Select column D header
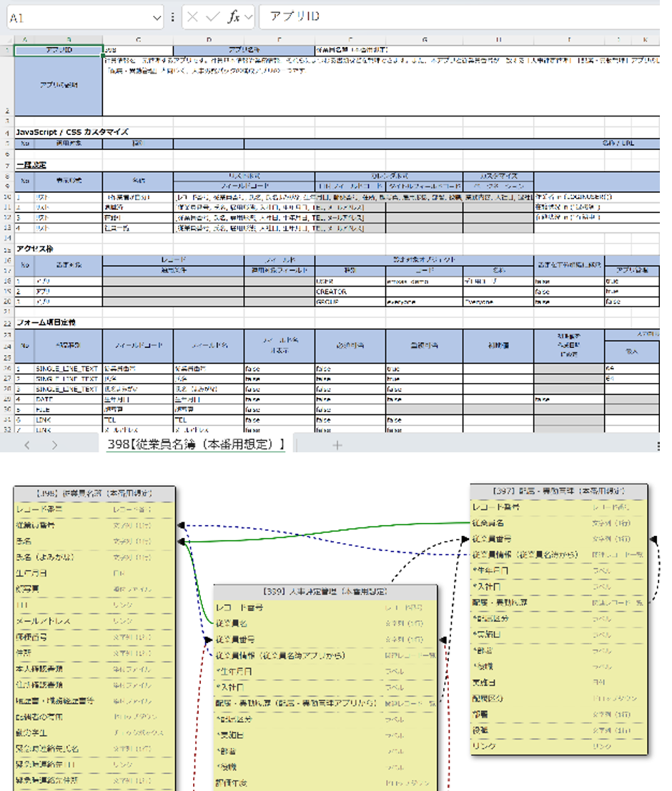Screen dimensions: 672x791 [x=209, y=41]
